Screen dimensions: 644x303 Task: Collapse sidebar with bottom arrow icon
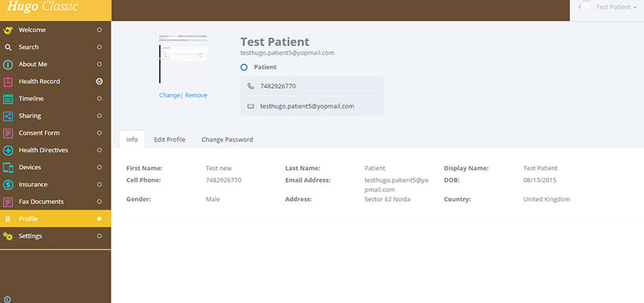pyautogui.click(x=7, y=299)
